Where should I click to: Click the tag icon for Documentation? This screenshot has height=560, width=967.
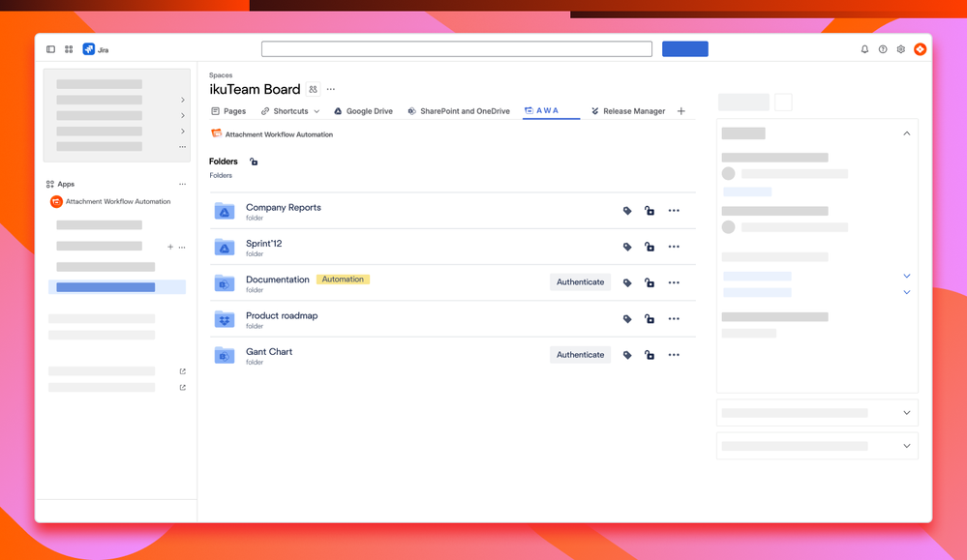coord(627,282)
